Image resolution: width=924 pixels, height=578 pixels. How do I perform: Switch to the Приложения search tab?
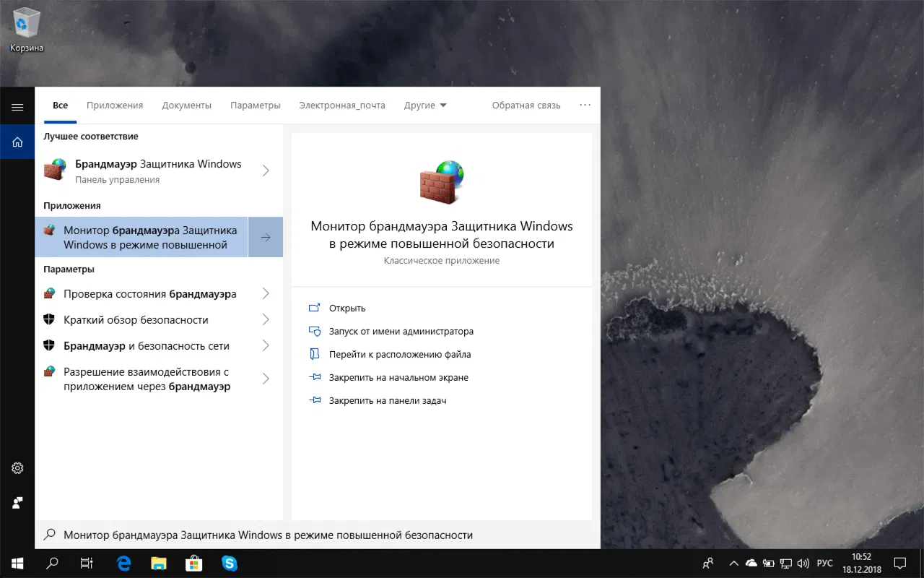click(x=114, y=105)
